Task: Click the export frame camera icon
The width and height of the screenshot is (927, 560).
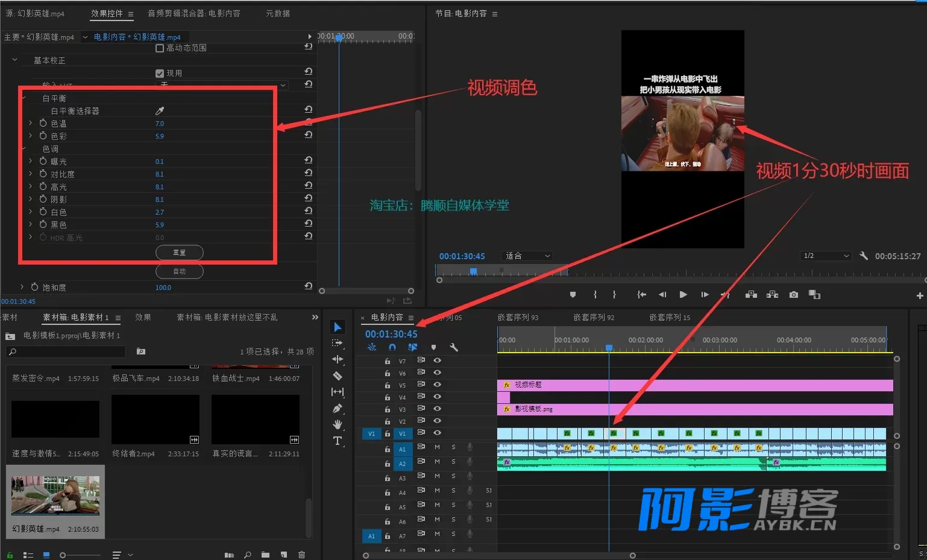Action: click(x=794, y=294)
